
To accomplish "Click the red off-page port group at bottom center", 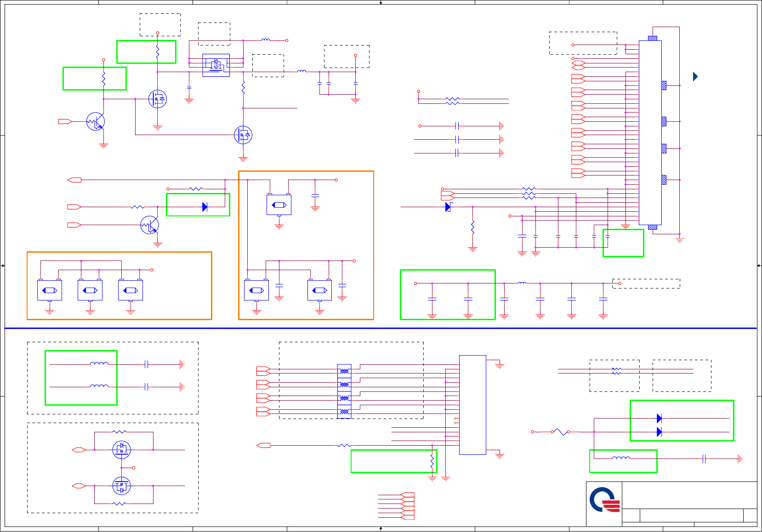I will pos(408,506).
